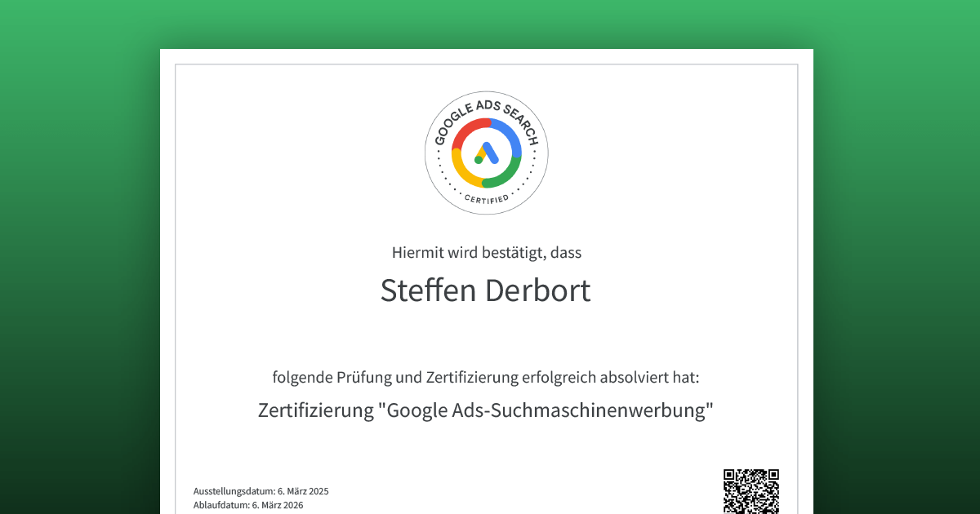Click the Ausstellungsdatum 6. März 2025 text

tap(261, 491)
